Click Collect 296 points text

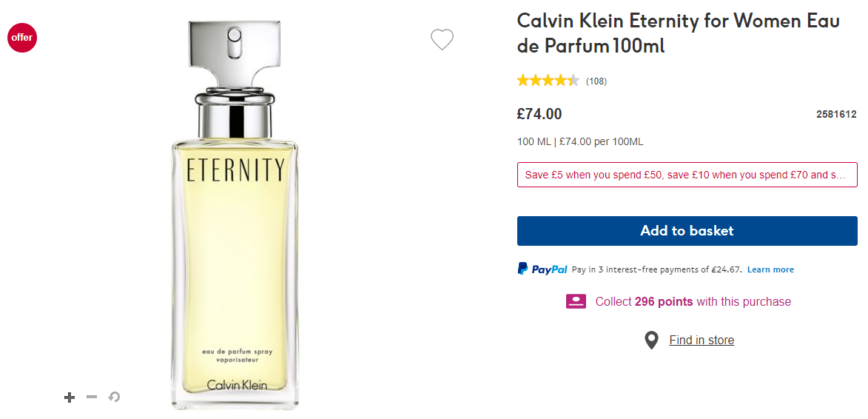tap(693, 301)
